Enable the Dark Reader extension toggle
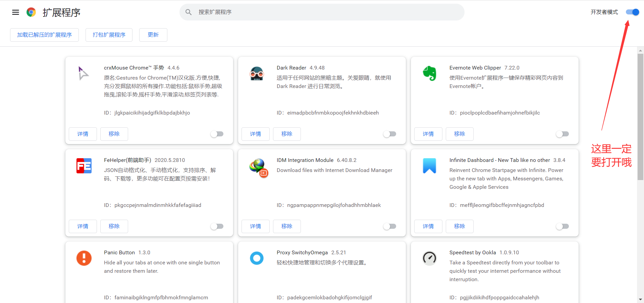Viewport: 644px width, 303px height. click(x=390, y=134)
